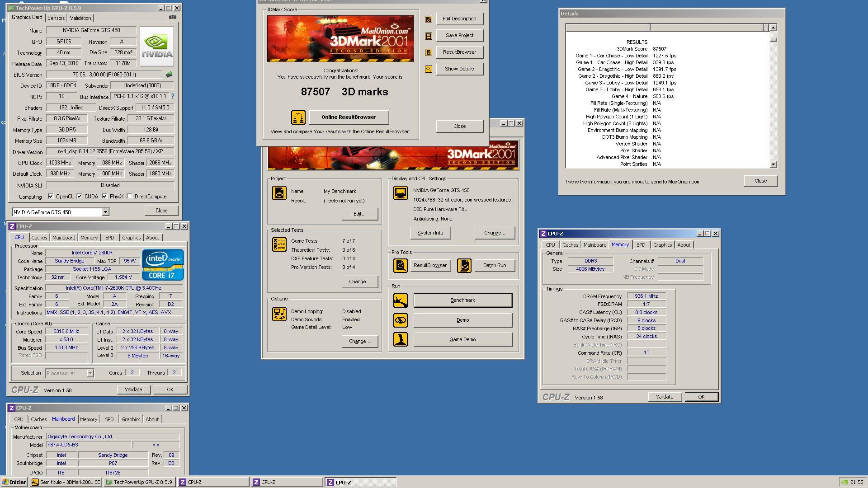Click the NVIDIA logo in GPU-Z
The image size is (868, 488).
click(x=157, y=46)
